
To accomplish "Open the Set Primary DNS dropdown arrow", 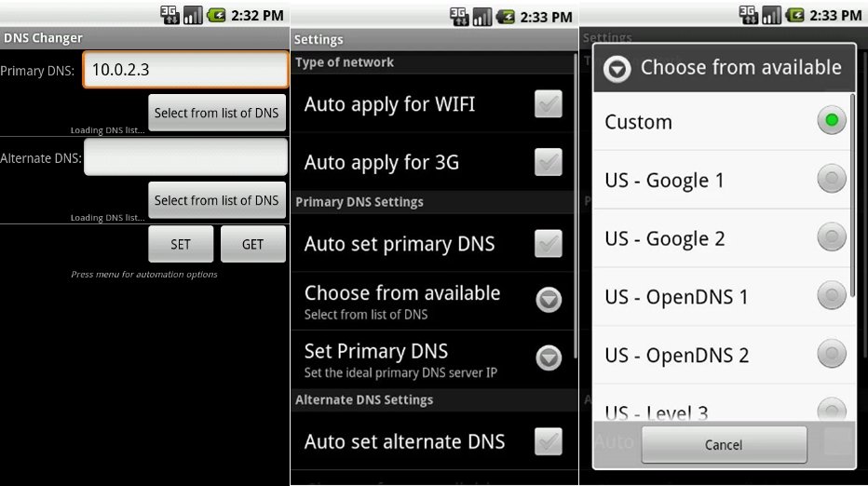I will point(549,358).
